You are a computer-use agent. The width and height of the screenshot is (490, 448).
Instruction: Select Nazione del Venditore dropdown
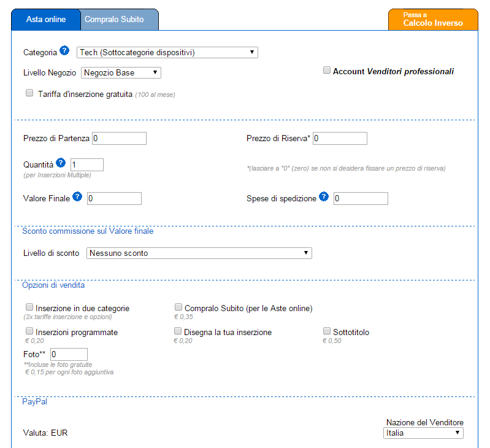(x=423, y=433)
